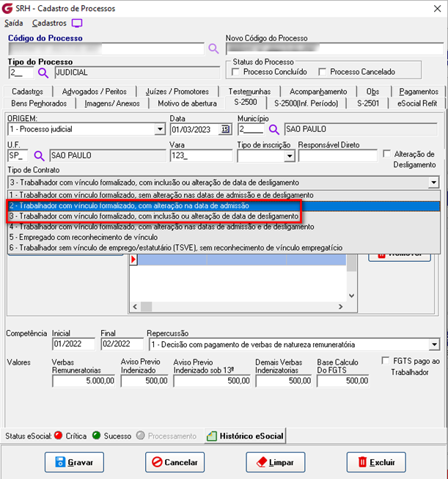448x479 pixels.
Task: Enable Alteração de Desligamento checkbox
Action: (x=387, y=153)
